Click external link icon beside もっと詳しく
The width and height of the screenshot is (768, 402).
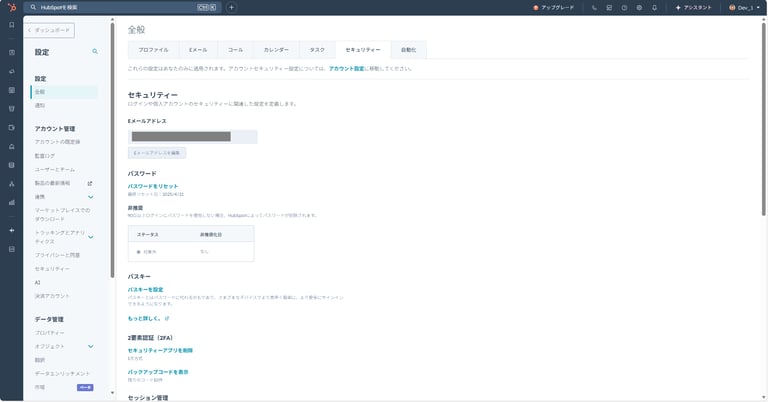pyautogui.click(x=167, y=318)
